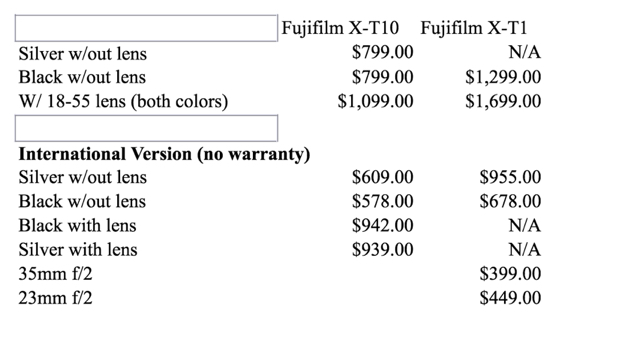This screenshot has width=640, height=360.
Task: Click the $942.00 Black with lens price
Action: coord(382,225)
